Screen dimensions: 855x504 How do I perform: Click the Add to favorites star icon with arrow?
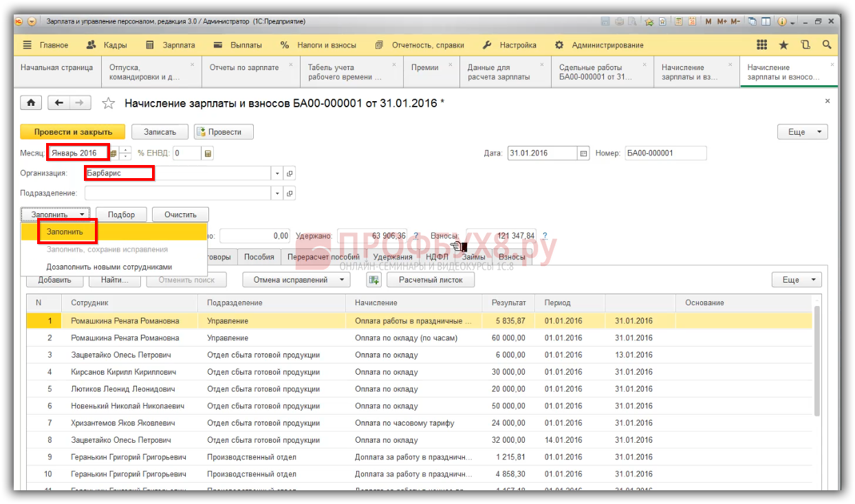pyautogui.click(x=649, y=22)
